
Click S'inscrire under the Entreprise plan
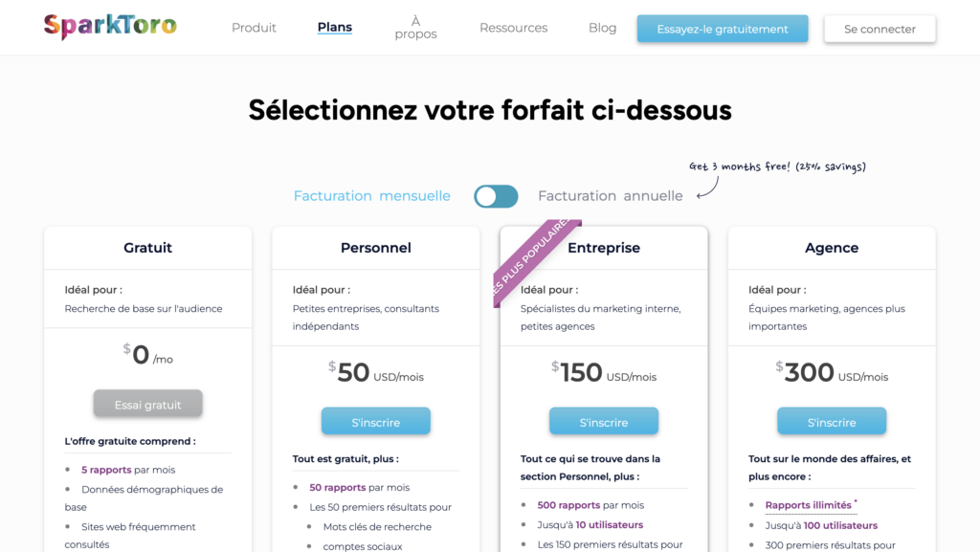point(603,422)
